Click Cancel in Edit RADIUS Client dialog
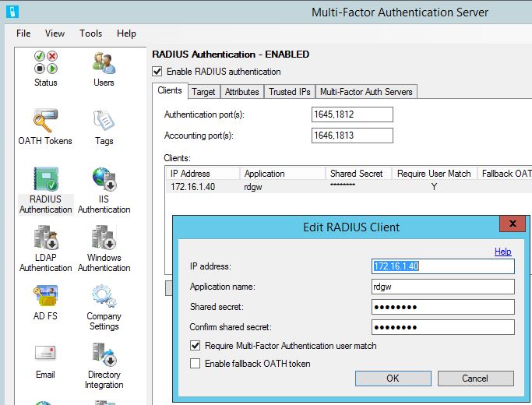 tap(475, 379)
